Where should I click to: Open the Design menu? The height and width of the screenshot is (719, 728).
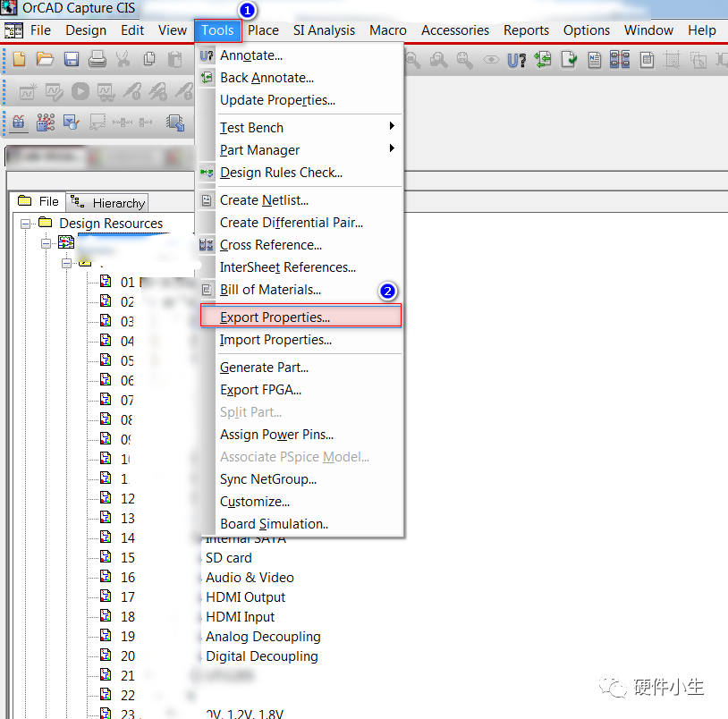pyautogui.click(x=86, y=30)
